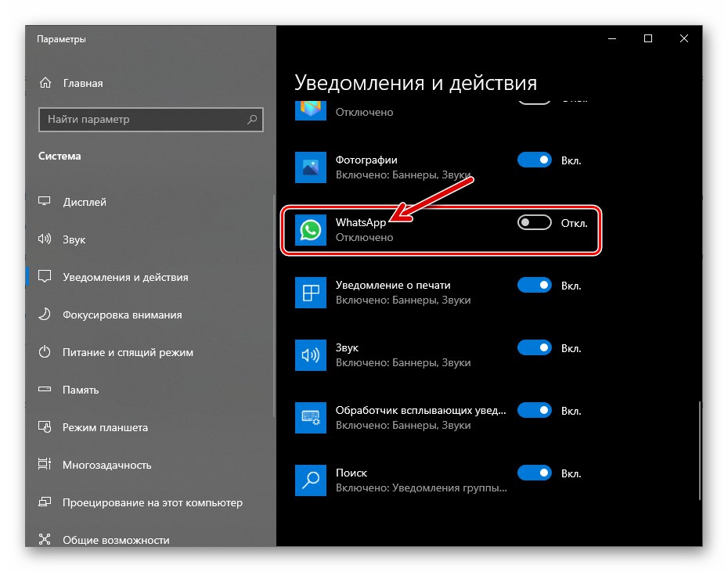Click the vertical scrollbar of notifications list
Screen dimensions: 728x572
(700, 451)
